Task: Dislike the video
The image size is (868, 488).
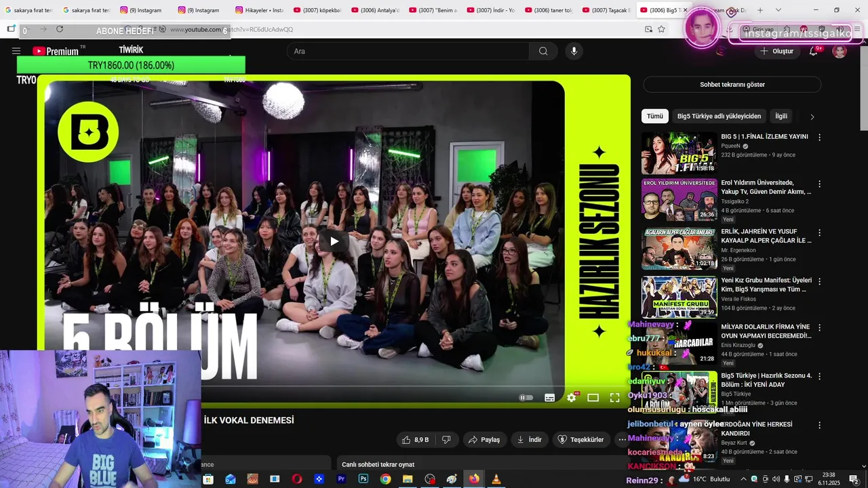Action: (446, 440)
